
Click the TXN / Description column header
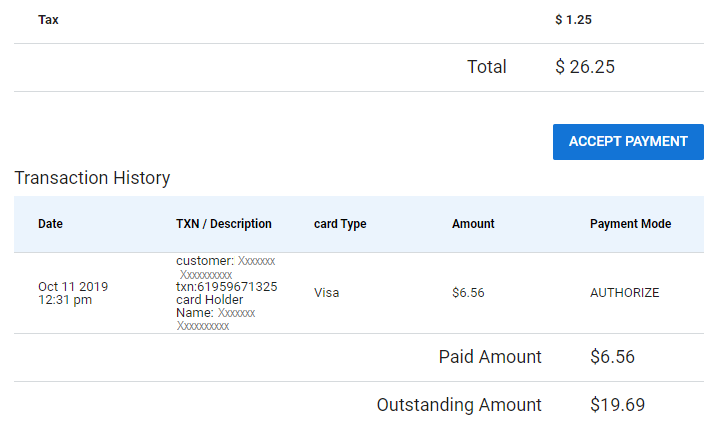pyautogui.click(x=224, y=224)
